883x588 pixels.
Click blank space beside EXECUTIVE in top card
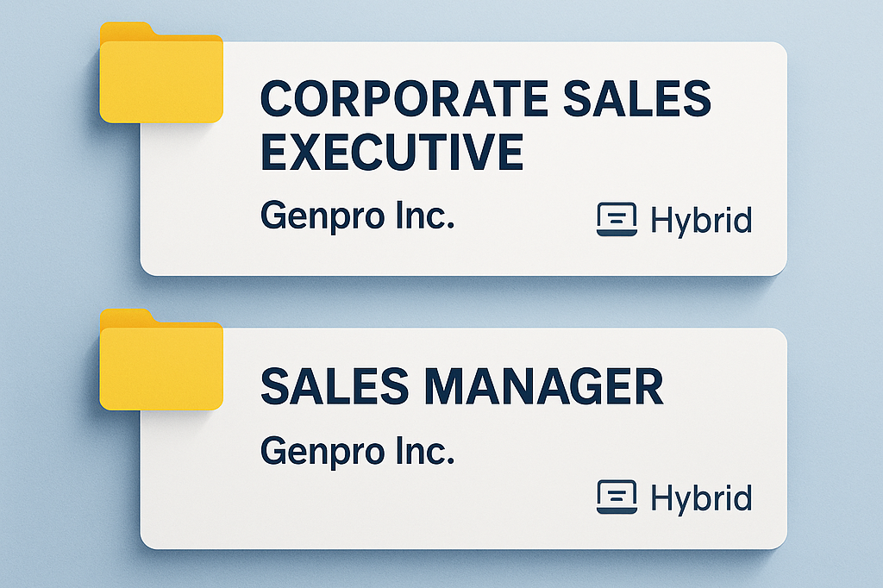click(x=636, y=152)
